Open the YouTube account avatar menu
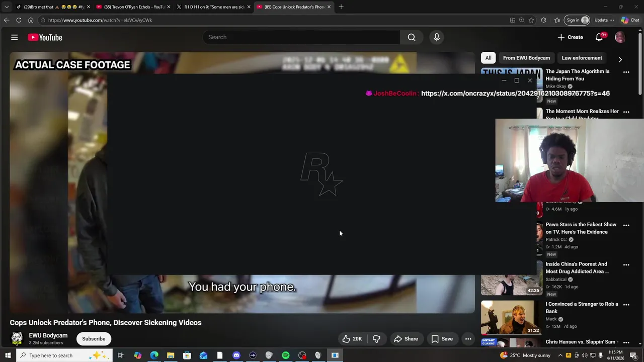 tap(620, 37)
